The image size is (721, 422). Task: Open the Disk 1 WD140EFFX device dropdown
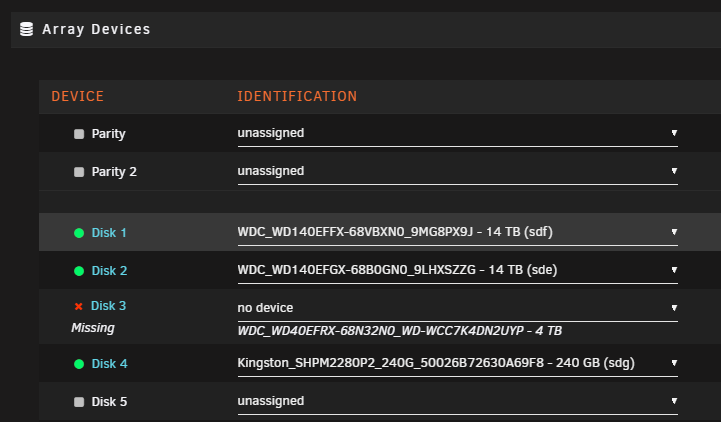point(458,232)
